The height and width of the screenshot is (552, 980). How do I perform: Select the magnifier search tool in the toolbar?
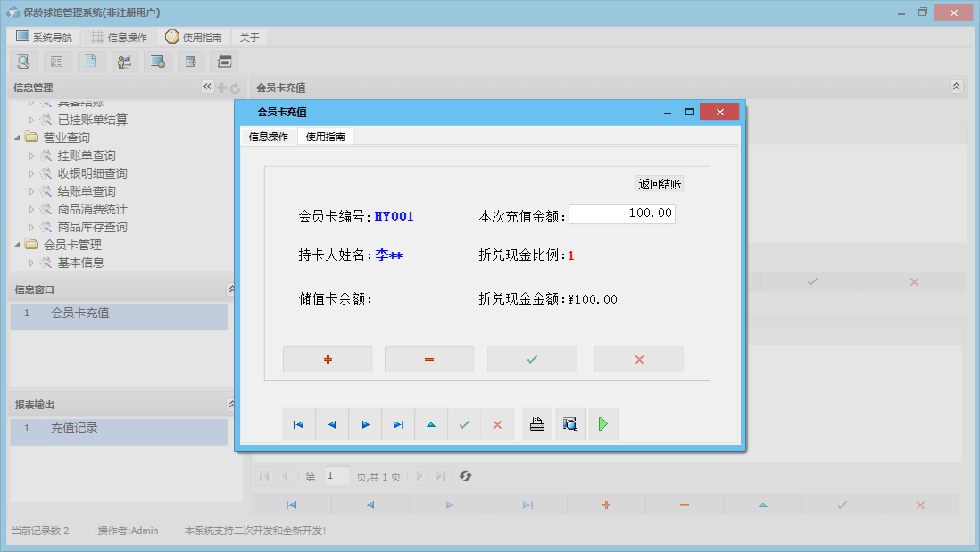click(23, 61)
